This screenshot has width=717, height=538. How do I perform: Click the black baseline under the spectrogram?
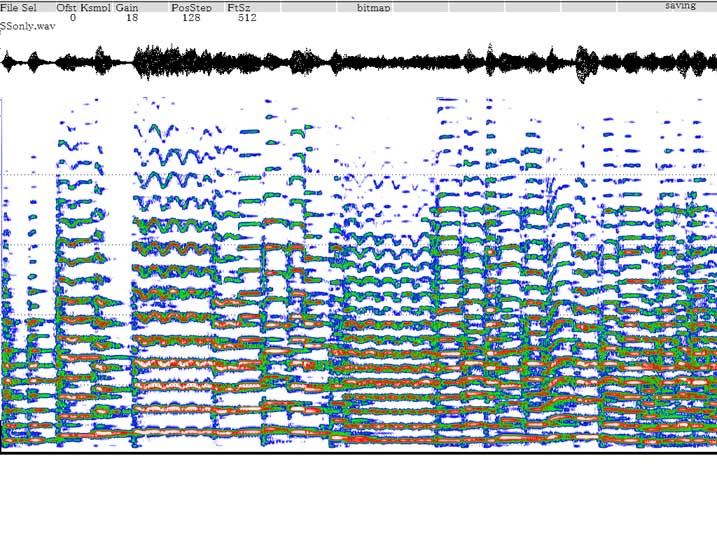(358, 452)
